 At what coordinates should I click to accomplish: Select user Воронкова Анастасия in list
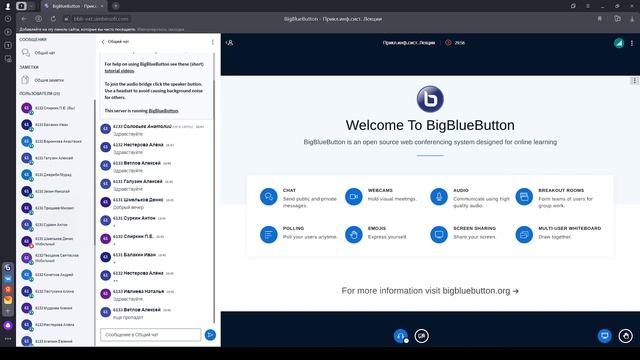[x=55, y=141]
